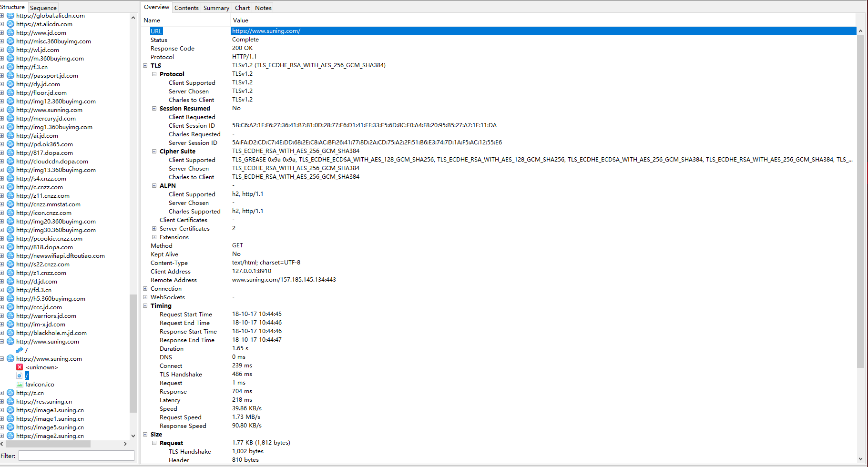
Task: Click the globe icon for http://ccc.jd.com
Action: tap(10, 307)
